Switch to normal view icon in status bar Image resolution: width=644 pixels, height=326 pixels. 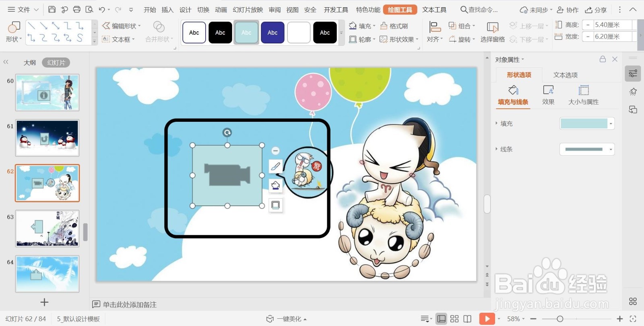[442, 319]
